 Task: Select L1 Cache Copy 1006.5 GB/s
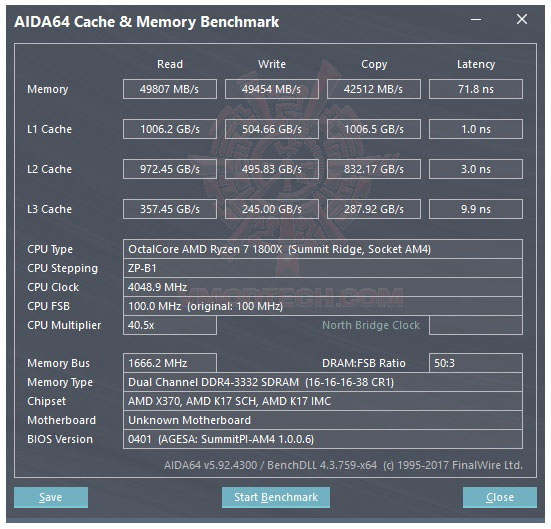point(374,129)
